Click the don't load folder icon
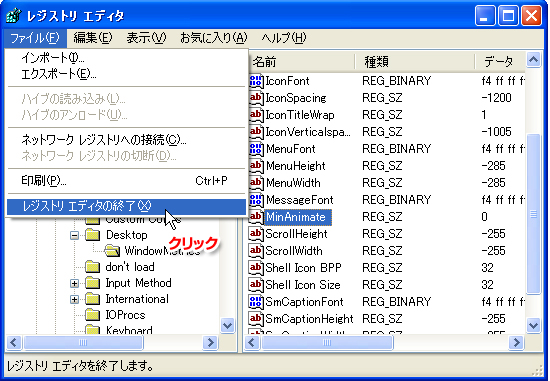Viewport: 550px width, 381px height. tap(93, 267)
